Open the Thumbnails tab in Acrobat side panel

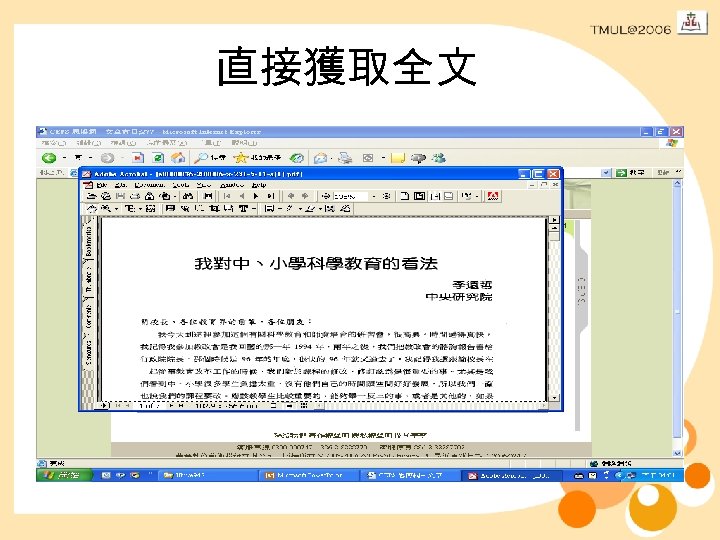(88, 280)
